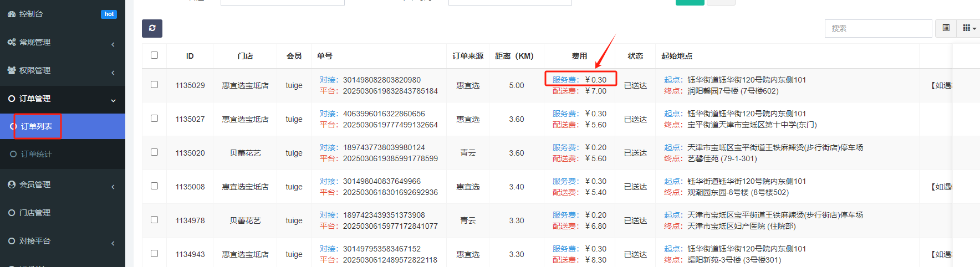Click the 状态 column header
Screen dimensions: 980x267
[x=635, y=56]
